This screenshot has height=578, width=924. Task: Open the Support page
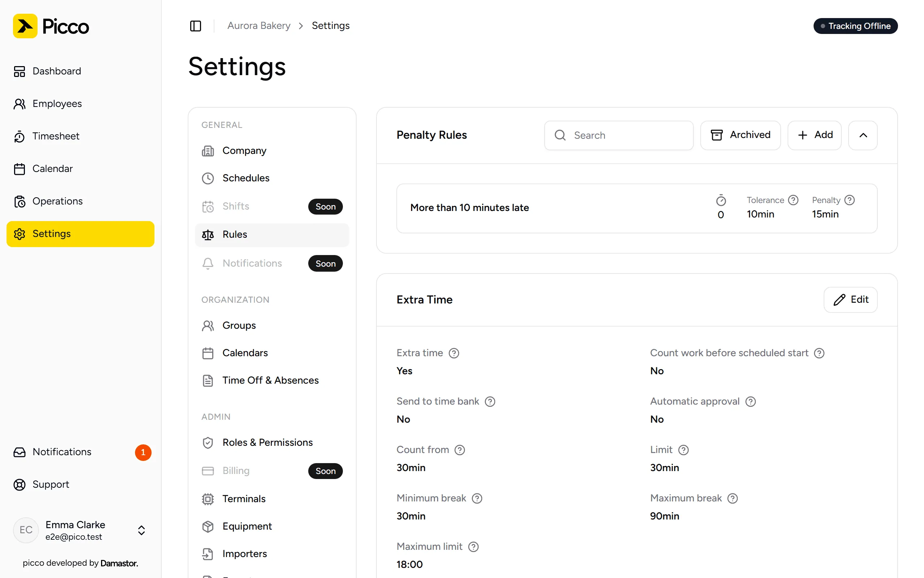coord(80,484)
